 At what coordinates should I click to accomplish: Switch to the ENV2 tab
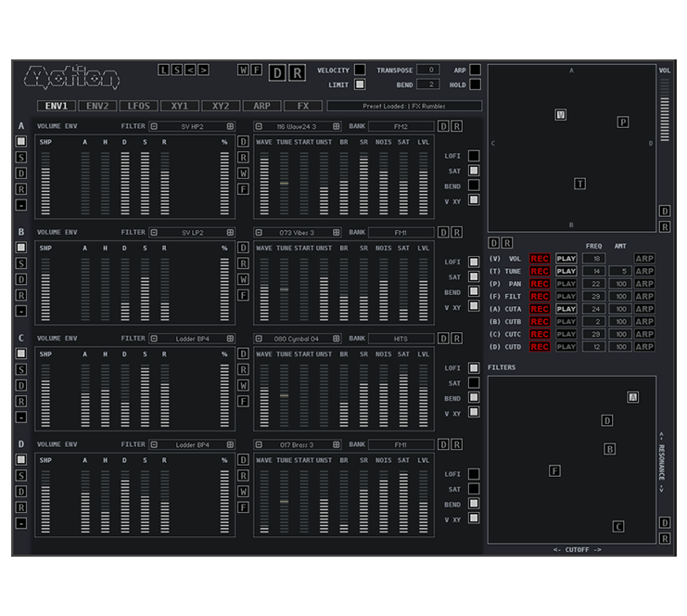(x=97, y=106)
